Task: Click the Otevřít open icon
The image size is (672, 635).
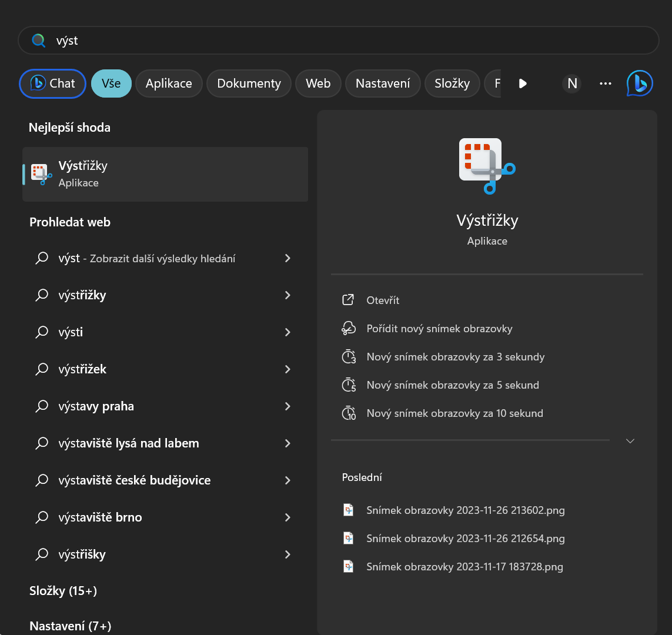Action: click(x=348, y=300)
